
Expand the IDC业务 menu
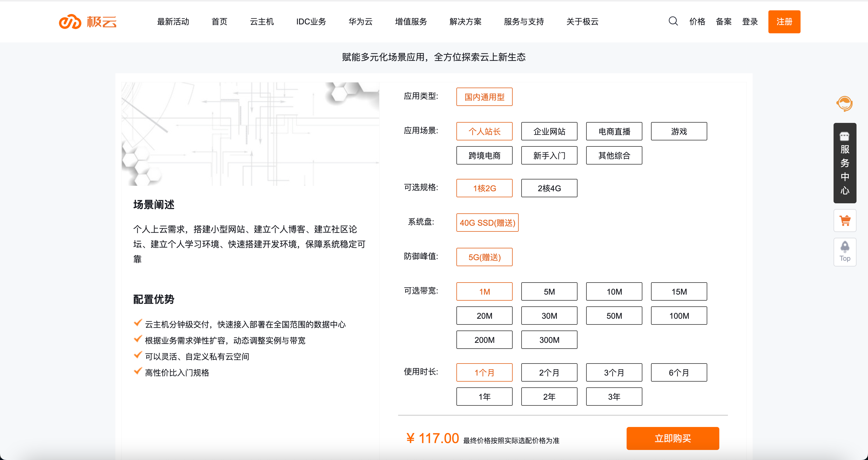[x=311, y=22]
